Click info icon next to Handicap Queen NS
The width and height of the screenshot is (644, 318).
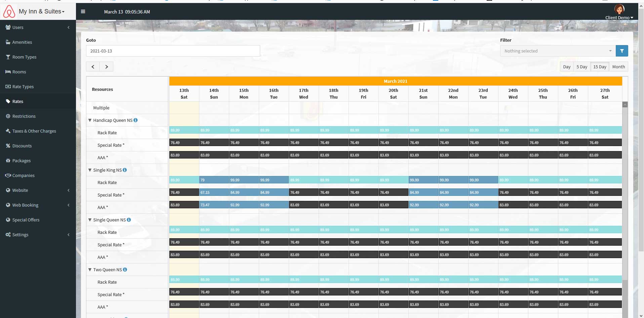tap(135, 120)
